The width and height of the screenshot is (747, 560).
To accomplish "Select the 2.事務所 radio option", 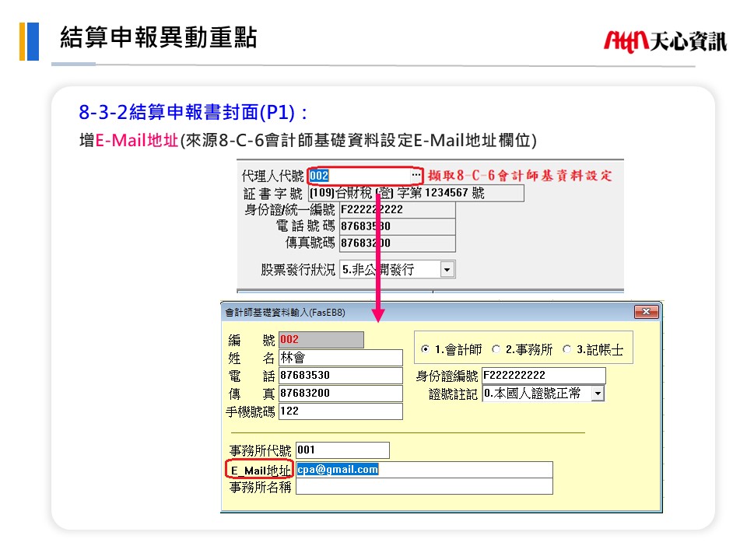I will tap(496, 350).
